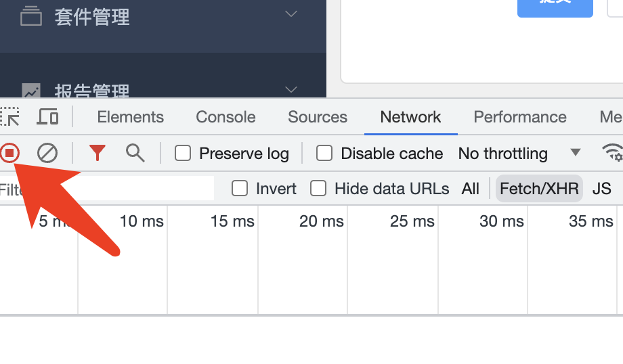The image size is (623, 364).
Task: Click the 35 ms timeline marker
Action: pyautogui.click(x=590, y=221)
